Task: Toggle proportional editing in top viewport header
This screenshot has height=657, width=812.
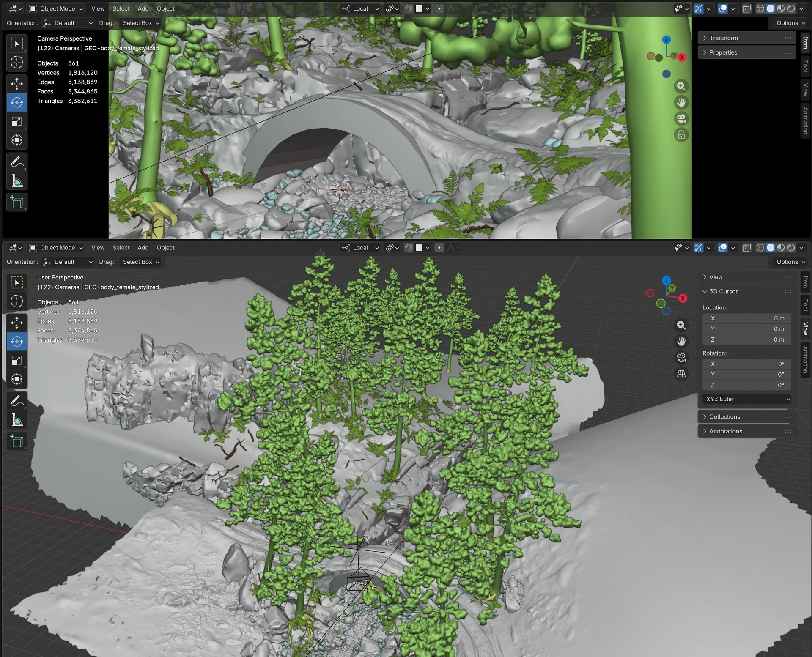Action: click(439, 9)
